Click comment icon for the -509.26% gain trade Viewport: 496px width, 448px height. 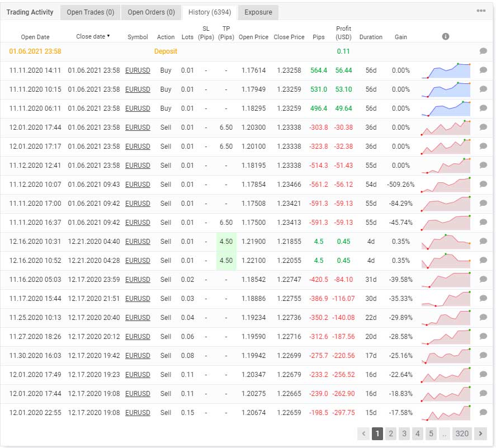pos(483,185)
